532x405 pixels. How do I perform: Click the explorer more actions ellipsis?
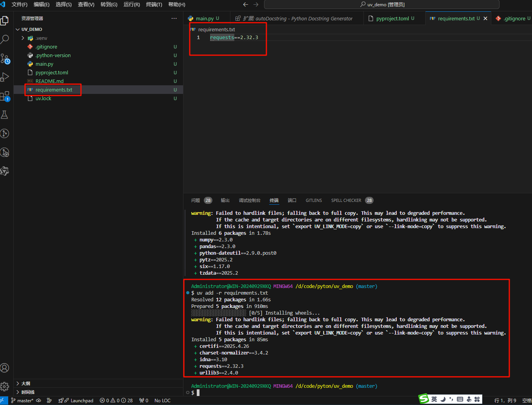click(x=174, y=18)
